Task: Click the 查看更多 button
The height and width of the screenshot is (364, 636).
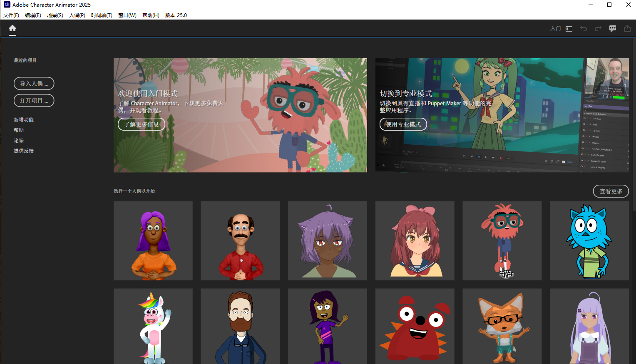Action: click(611, 191)
